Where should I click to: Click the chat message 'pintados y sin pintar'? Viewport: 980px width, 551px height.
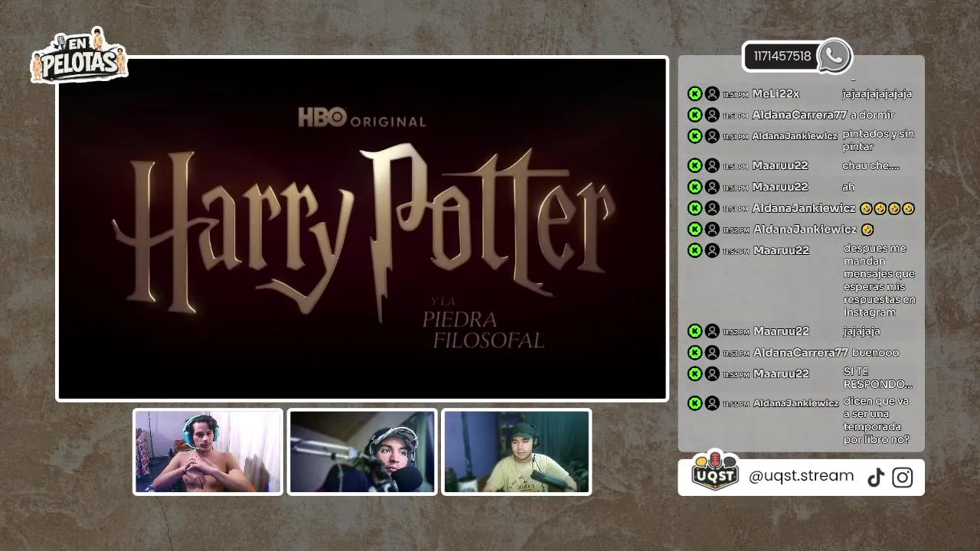tap(878, 140)
